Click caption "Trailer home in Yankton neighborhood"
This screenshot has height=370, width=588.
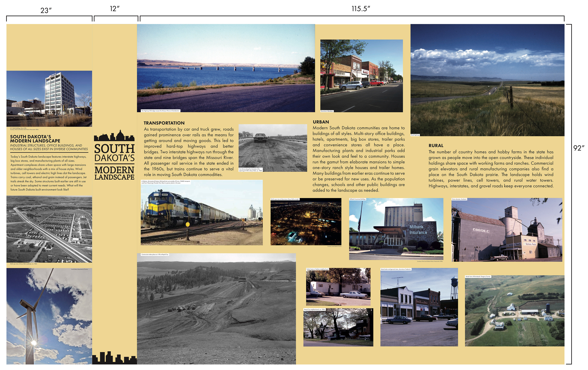[318, 269]
